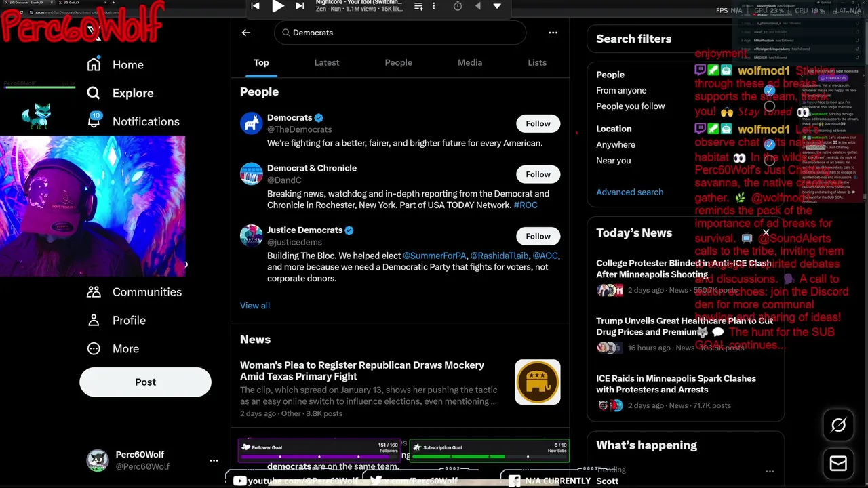Select the From anyone radio option
The width and height of the screenshot is (868, 488).
[x=769, y=90]
